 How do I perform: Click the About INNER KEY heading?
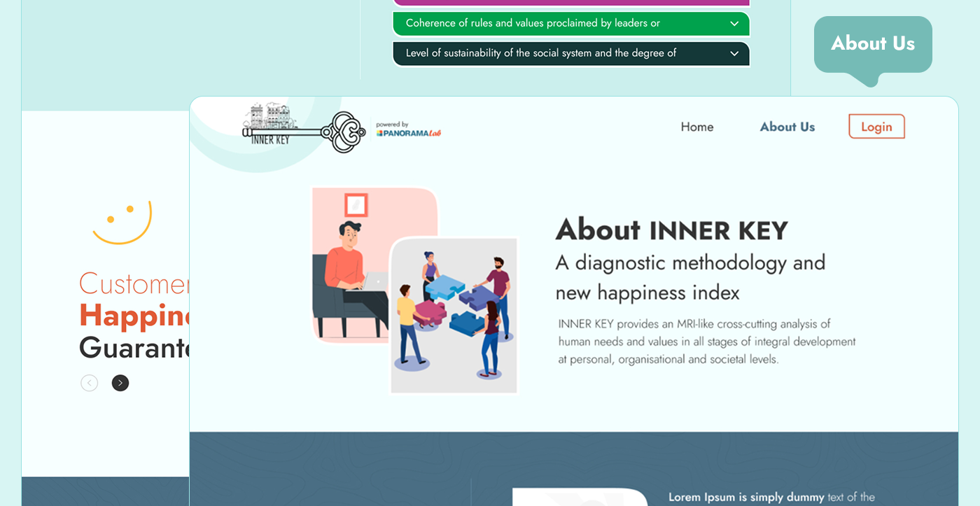(x=671, y=230)
